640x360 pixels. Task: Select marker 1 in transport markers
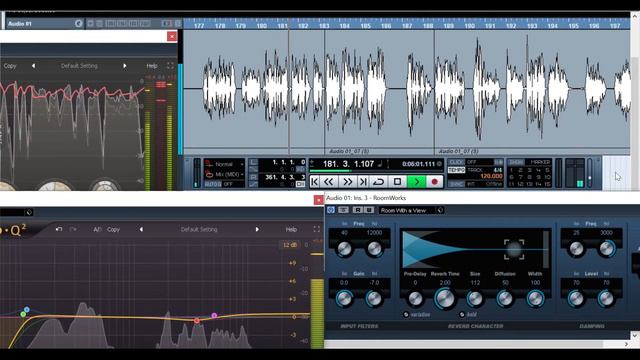click(x=511, y=170)
